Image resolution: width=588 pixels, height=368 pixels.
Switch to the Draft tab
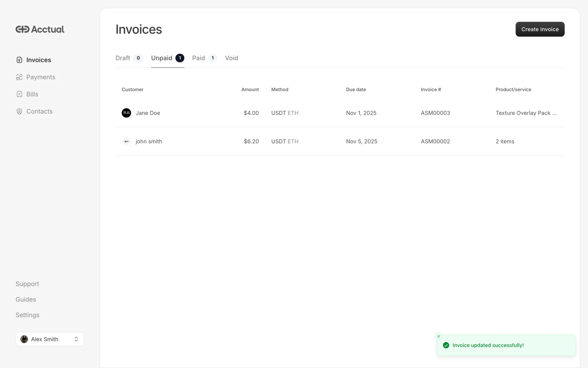(x=123, y=58)
